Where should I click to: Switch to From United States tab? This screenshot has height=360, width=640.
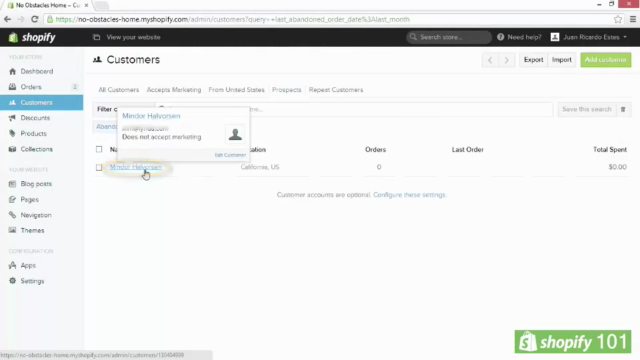pyautogui.click(x=236, y=90)
